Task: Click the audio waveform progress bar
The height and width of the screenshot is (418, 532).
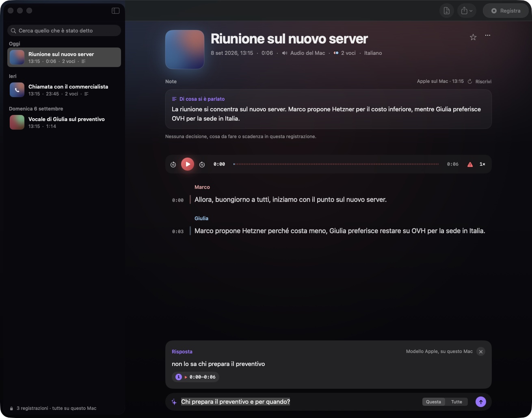Action: [336, 164]
